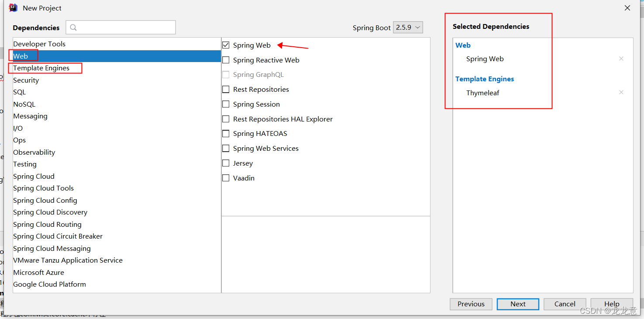Proceed with the Next button
The width and height of the screenshot is (644, 319).
click(518, 304)
